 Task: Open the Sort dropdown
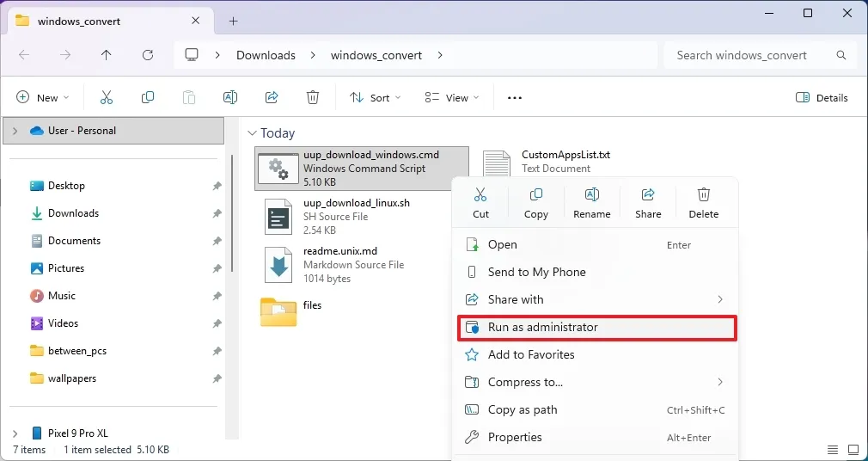(376, 98)
